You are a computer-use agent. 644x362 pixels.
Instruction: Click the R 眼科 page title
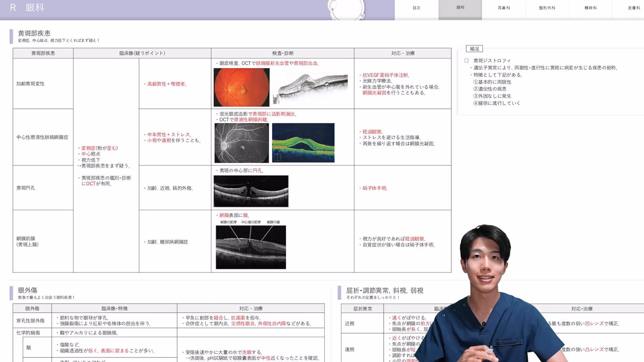28,8
